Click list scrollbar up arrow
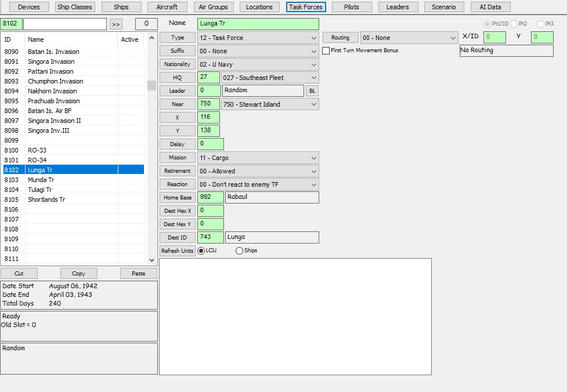567x392 pixels. coord(152,38)
